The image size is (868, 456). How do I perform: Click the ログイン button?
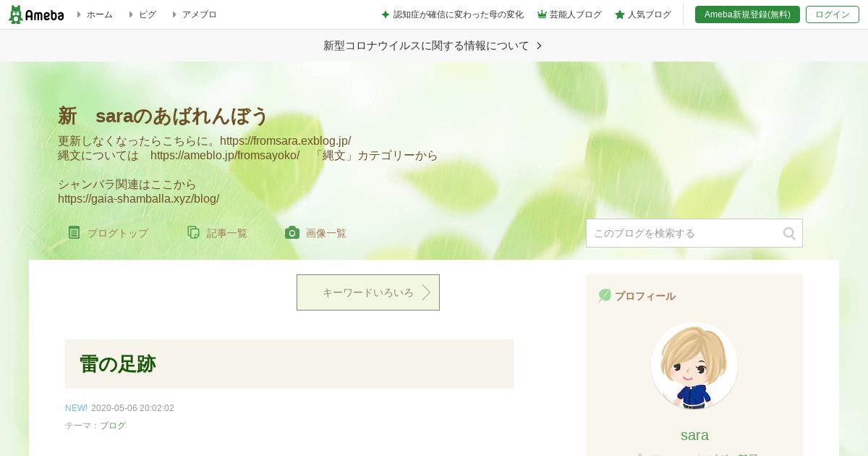[x=833, y=14]
